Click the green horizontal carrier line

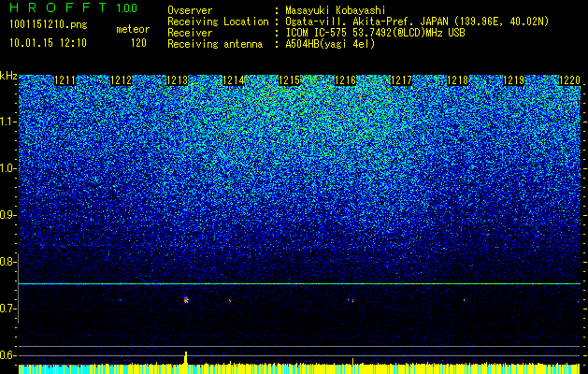300,283
